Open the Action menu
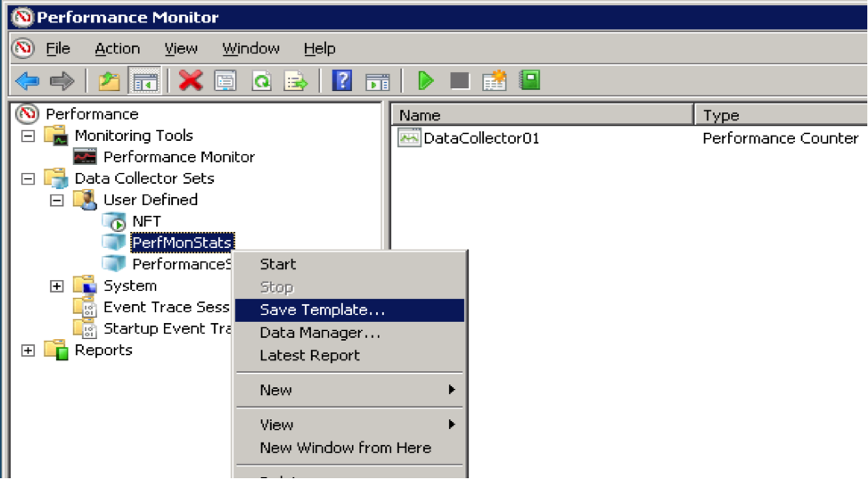868x479 pixels. (117, 48)
